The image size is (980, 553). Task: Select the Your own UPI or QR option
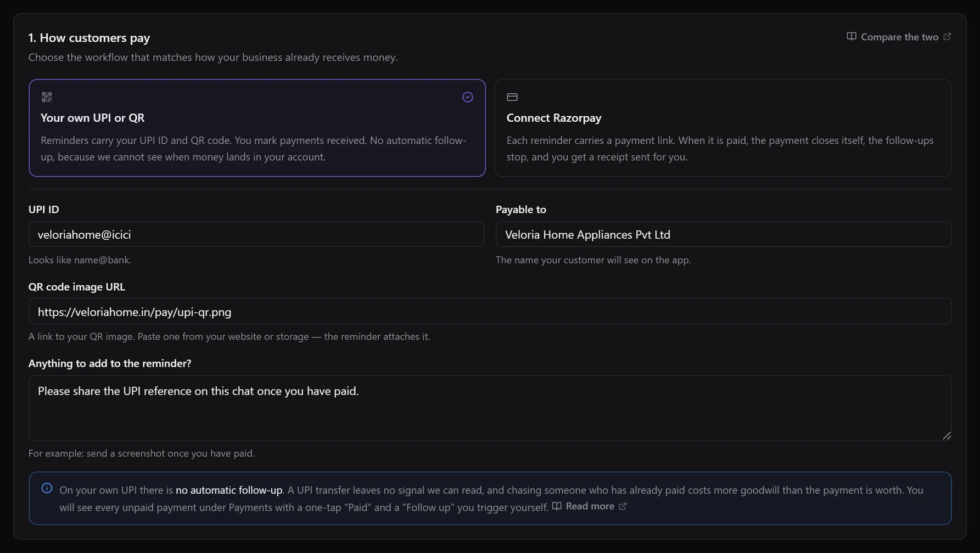pos(257,128)
